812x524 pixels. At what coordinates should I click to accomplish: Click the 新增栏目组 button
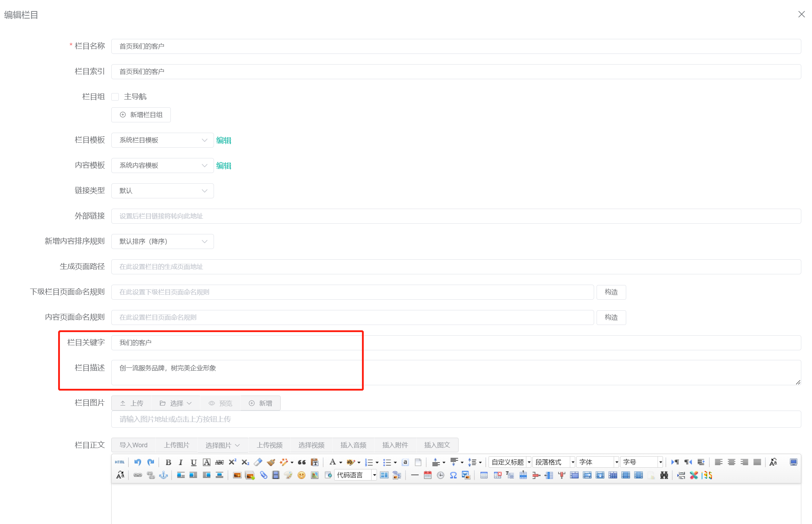pyautogui.click(x=141, y=115)
